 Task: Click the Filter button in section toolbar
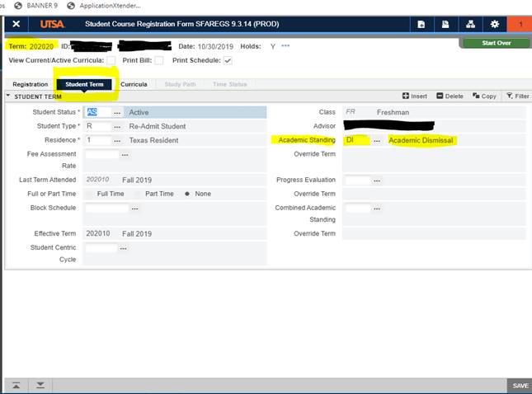tap(517, 96)
